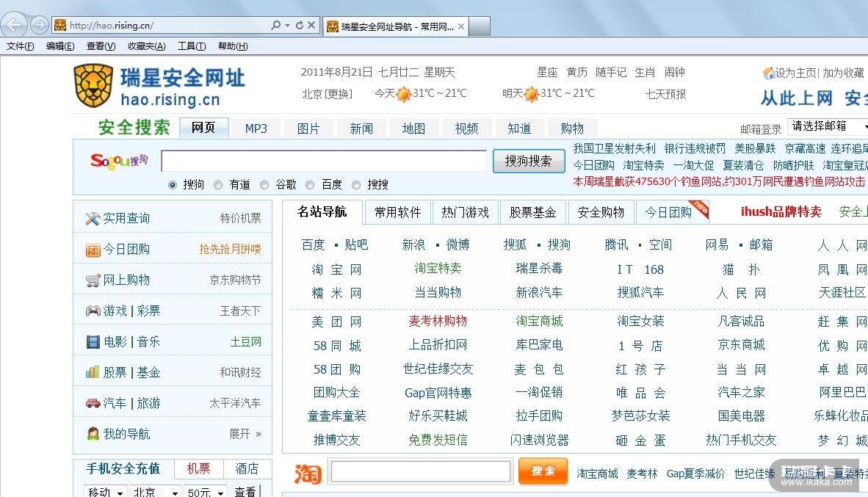Click today's sun weather icon
Screen dimensions: 868x497
pyautogui.click(x=404, y=94)
